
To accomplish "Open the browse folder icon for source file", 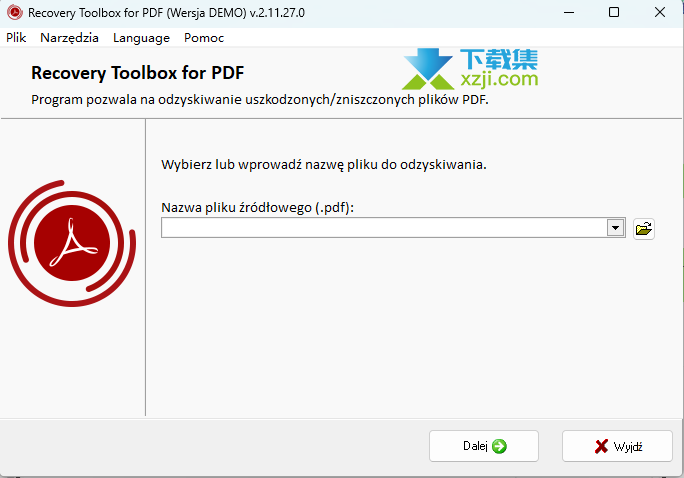I will pyautogui.click(x=643, y=228).
